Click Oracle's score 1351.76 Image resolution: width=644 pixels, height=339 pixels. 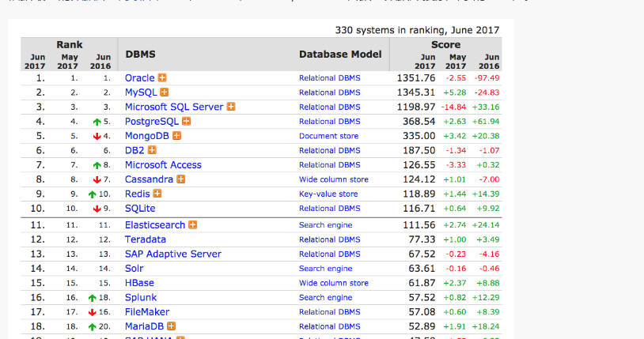[x=415, y=78]
